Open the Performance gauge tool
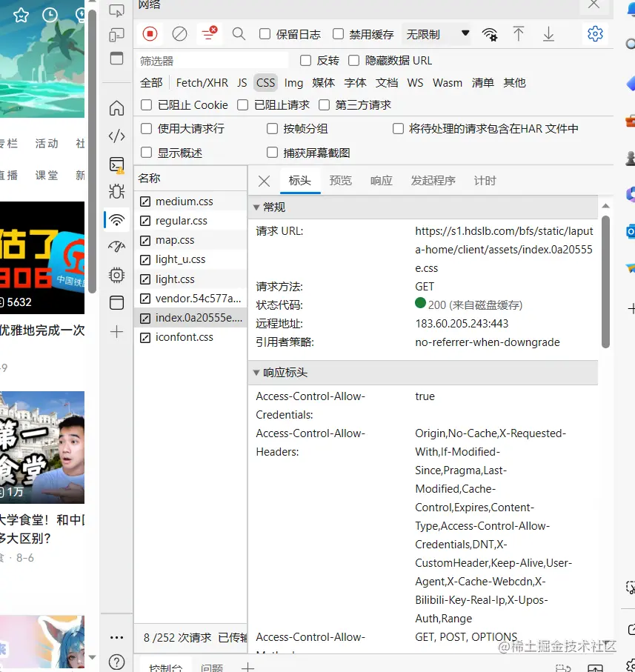Image resolution: width=635 pixels, height=672 pixels. point(116,247)
